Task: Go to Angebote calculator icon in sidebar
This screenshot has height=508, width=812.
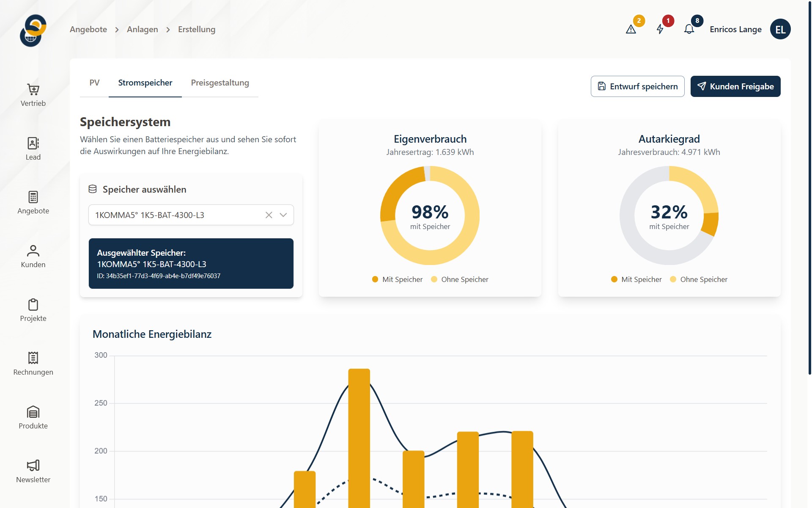Action: pos(33,197)
